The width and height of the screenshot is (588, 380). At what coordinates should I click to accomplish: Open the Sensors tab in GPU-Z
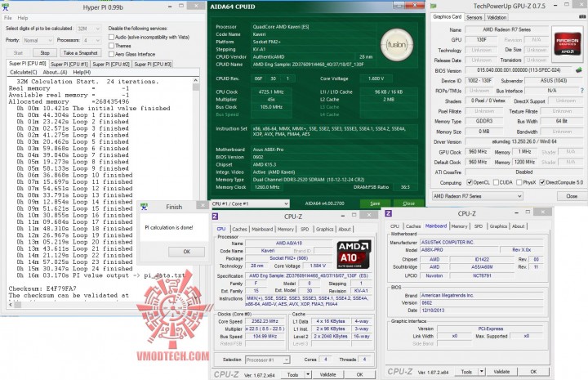[x=474, y=18]
